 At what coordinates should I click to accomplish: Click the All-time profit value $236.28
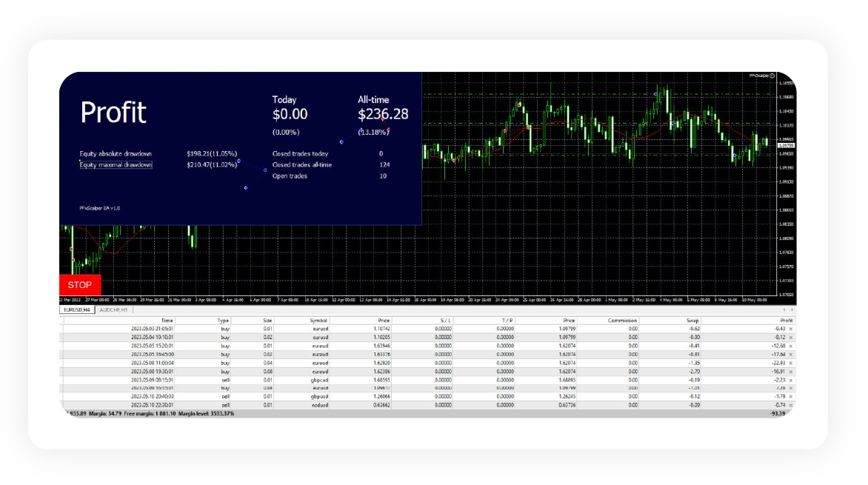pos(383,115)
